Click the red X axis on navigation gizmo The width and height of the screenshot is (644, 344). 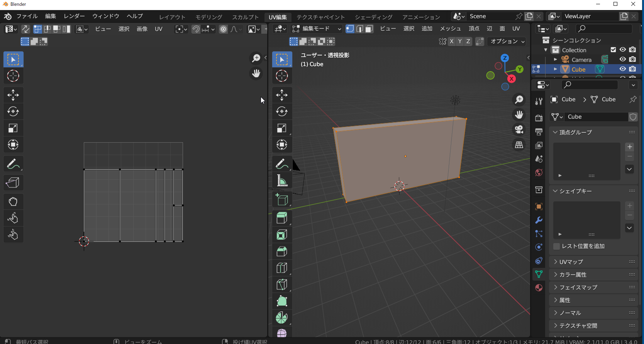(x=512, y=79)
